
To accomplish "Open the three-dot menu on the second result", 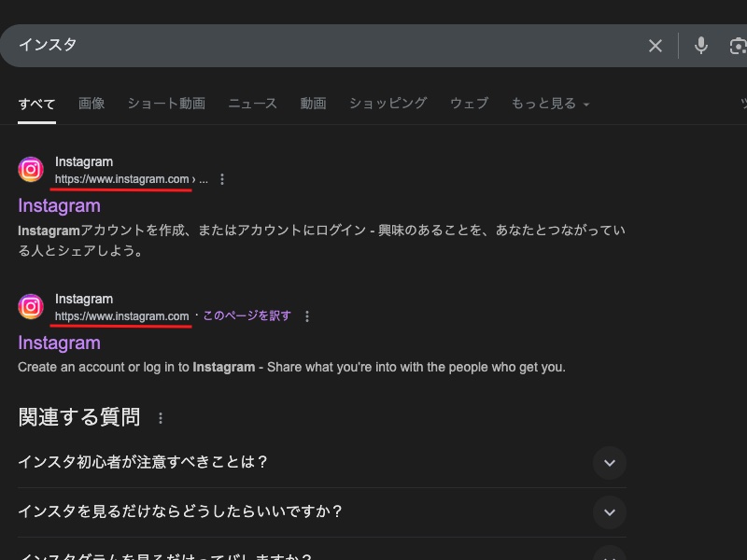I will [307, 316].
